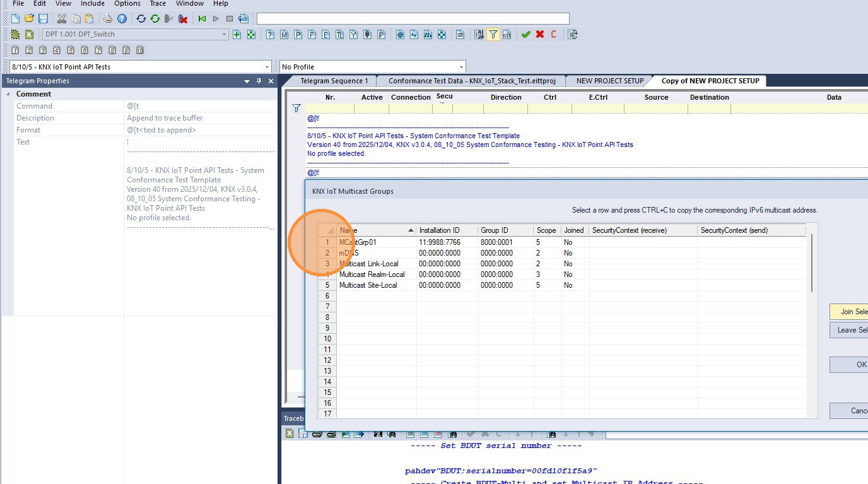Viewport: 868px width, 484px height.
Task: Select the MCastGrp01 row name
Action: (x=358, y=242)
